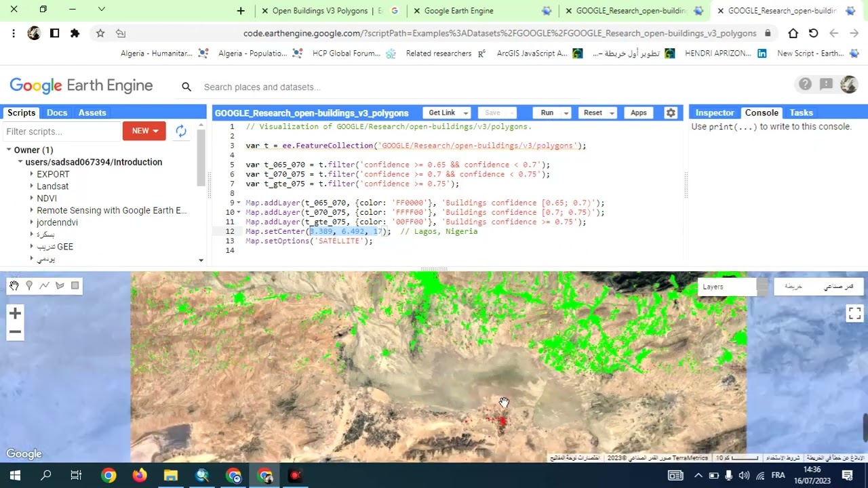Zoom out on the map

pyautogui.click(x=15, y=332)
